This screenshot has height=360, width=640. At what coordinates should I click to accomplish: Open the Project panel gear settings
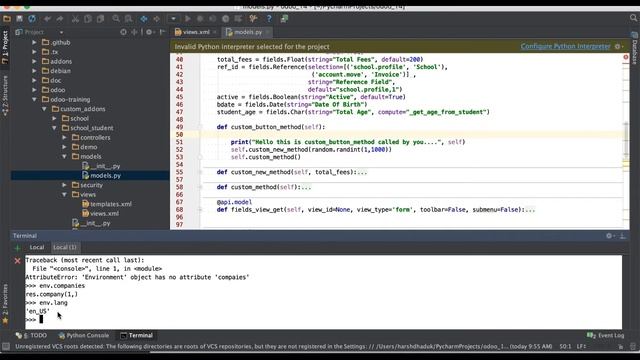click(x=149, y=32)
